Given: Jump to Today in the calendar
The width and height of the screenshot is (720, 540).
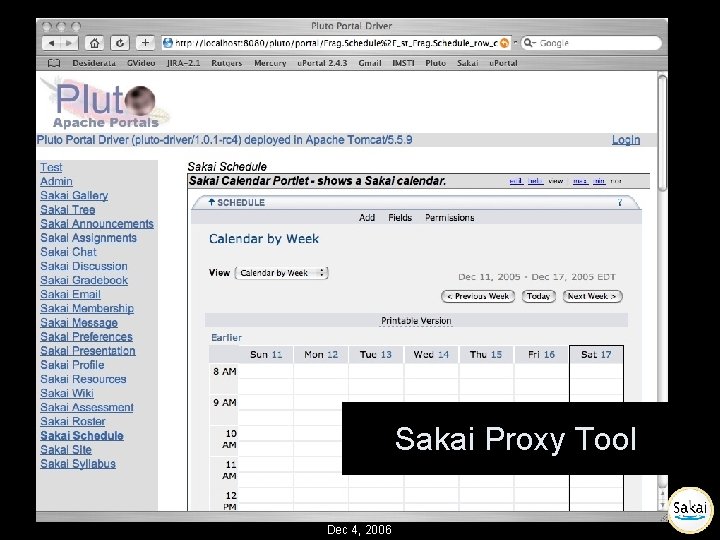Looking at the screenshot, I should click(539, 297).
